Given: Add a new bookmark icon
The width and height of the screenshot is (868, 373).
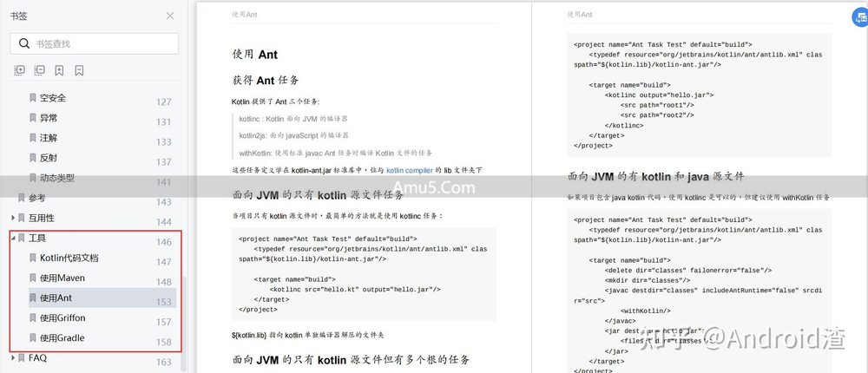Looking at the screenshot, I should point(59,70).
